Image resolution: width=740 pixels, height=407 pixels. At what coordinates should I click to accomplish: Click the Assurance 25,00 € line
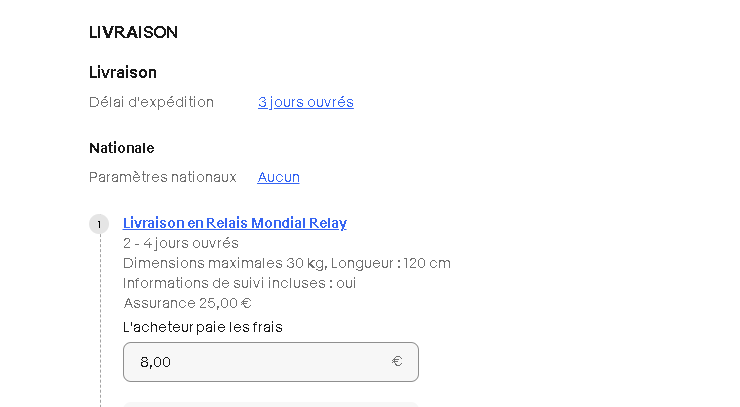click(187, 303)
